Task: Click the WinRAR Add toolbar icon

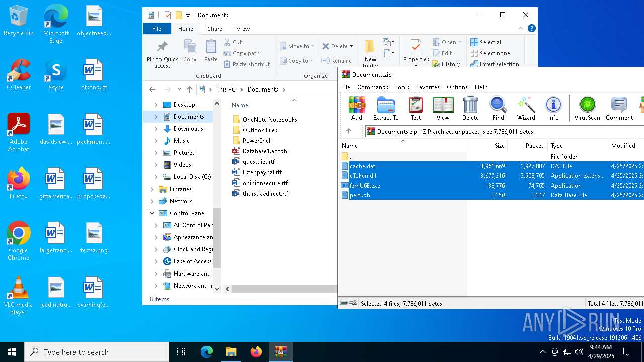Action: [357, 109]
